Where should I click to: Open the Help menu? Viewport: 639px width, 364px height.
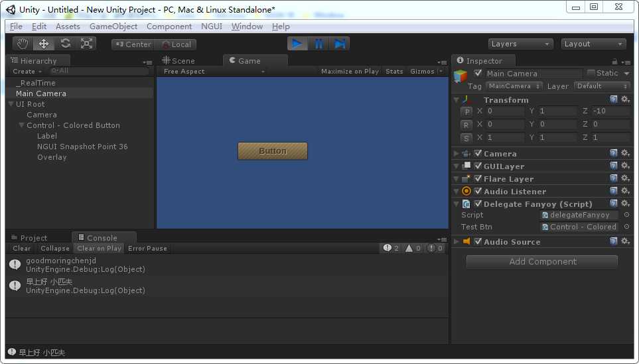[x=281, y=27]
